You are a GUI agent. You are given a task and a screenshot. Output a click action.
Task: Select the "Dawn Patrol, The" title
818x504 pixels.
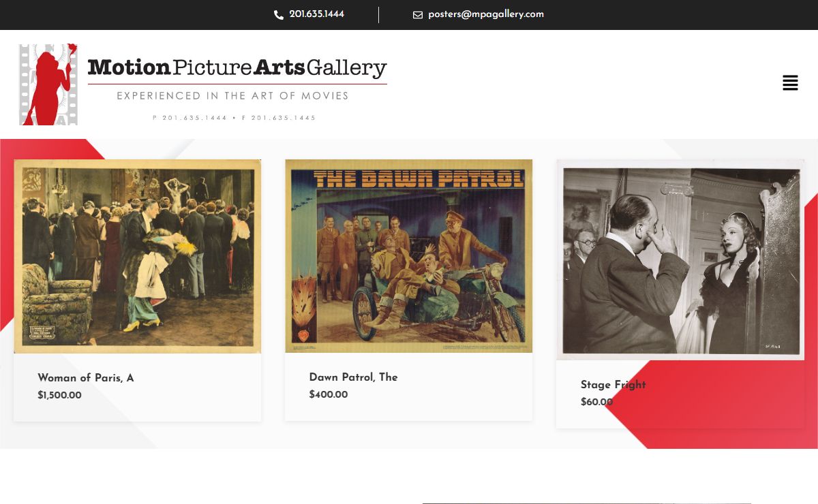pos(353,377)
